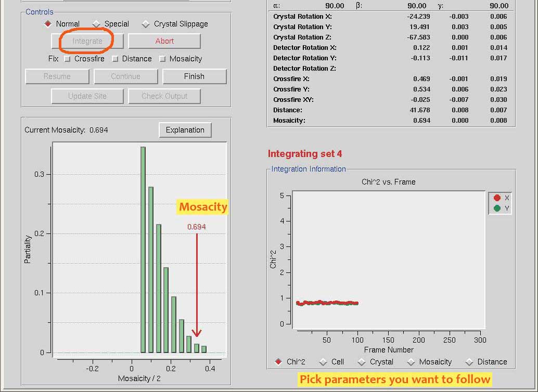The image size is (538, 392).
Task: Select Mosaicity plot radio button
Action: pyautogui.click(x=411, y=362)
